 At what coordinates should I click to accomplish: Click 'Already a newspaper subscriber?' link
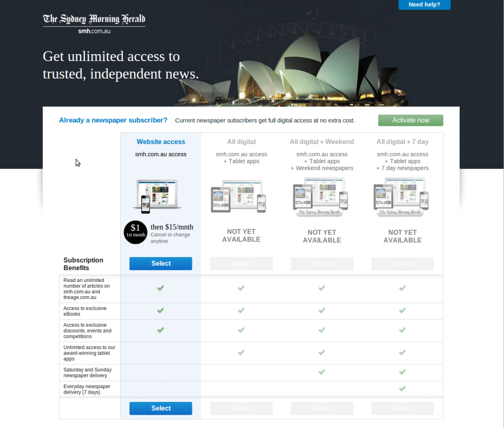click(x=113, y=120)
